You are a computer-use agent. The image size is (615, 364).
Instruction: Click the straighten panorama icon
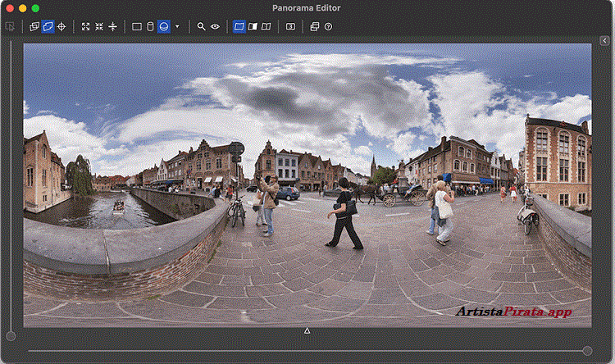point(113,26)
